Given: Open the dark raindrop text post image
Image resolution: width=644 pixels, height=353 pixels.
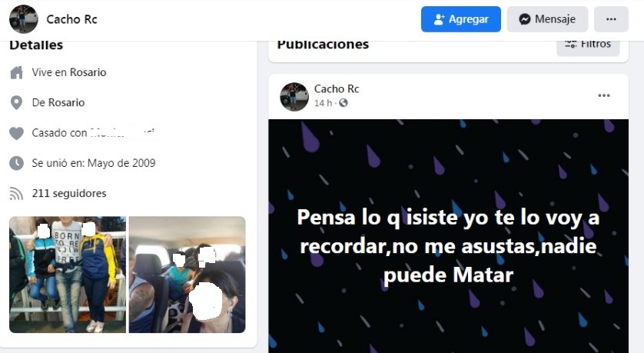Looking at the screenshot, I should (x=448, y=236).
